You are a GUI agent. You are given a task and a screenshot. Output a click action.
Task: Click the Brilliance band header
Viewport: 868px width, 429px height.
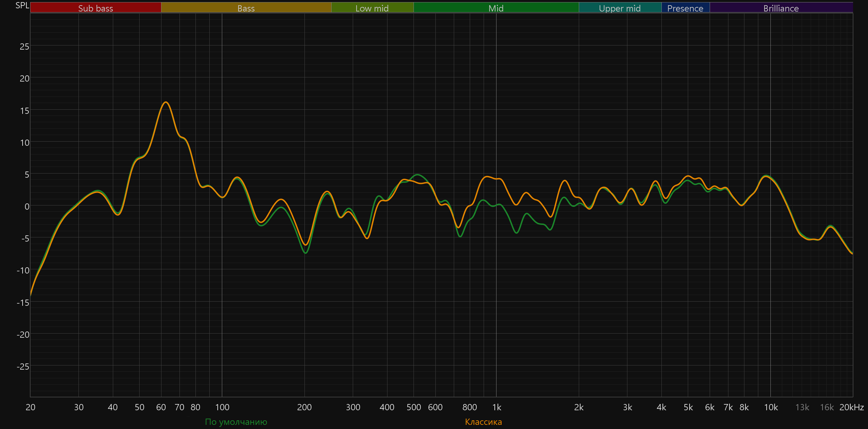[781, 8]
